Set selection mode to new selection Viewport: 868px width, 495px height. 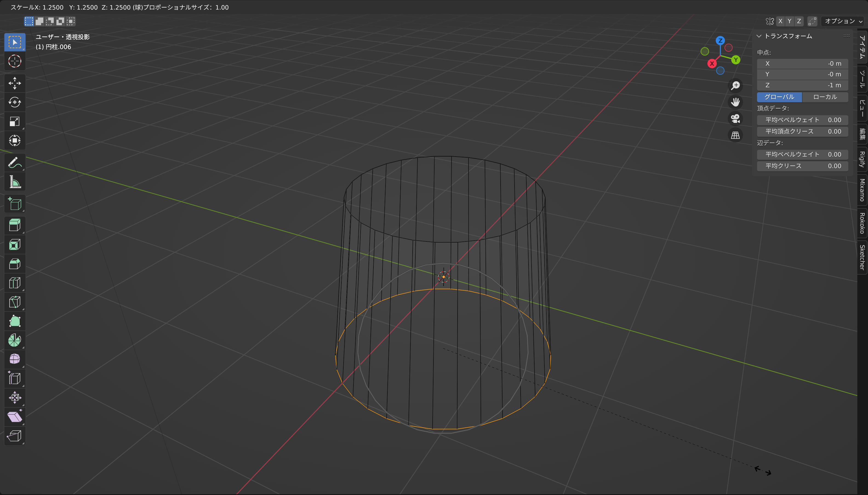tap(29, 21)
